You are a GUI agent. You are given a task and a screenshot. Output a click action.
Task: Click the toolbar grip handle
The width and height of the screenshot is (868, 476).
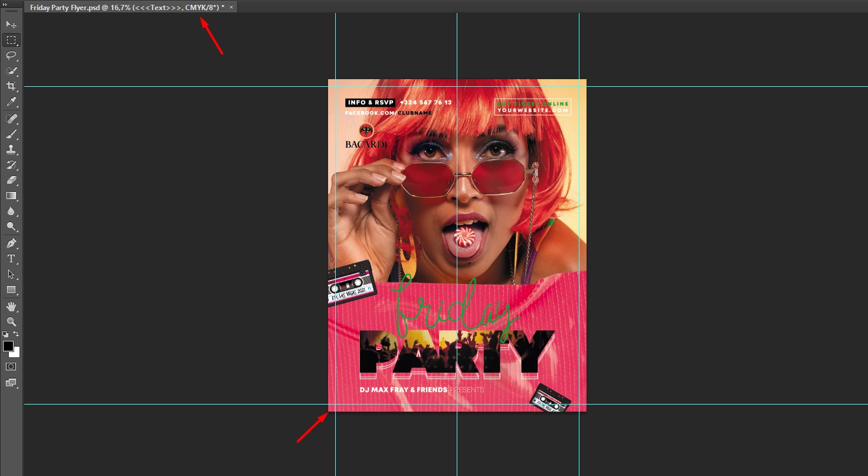11,11
